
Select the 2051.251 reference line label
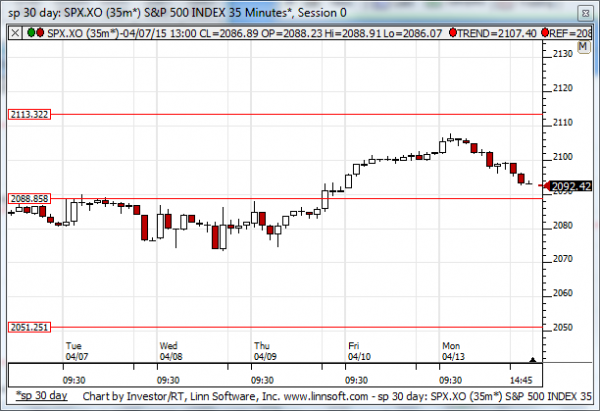pos(28,327)
